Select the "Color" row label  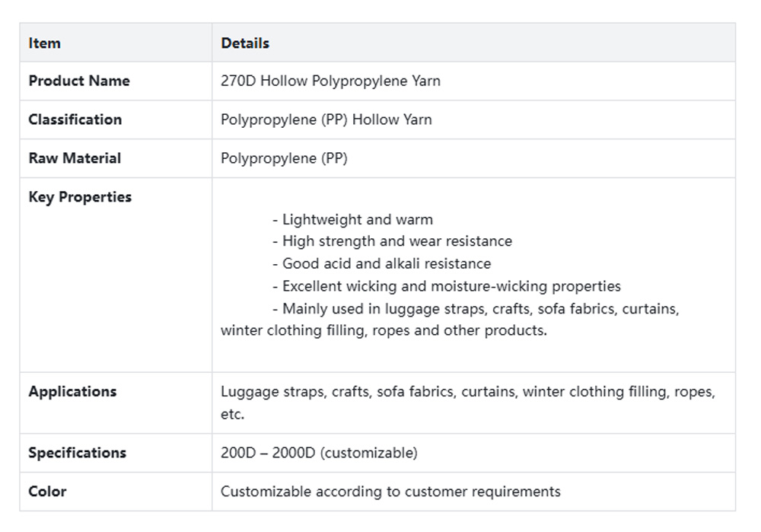[47, 492]
